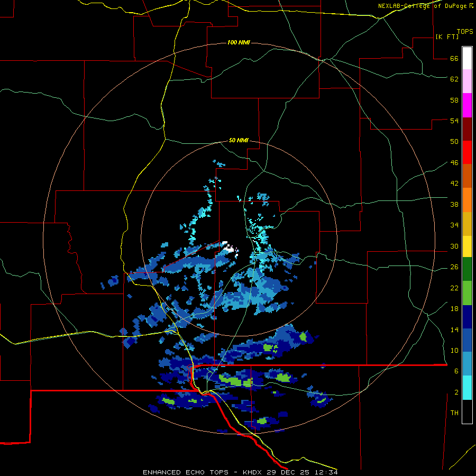The width and height of the screenshot is (476, 476).
Task: Click the '34' legend value
Action: coord(454,225)
